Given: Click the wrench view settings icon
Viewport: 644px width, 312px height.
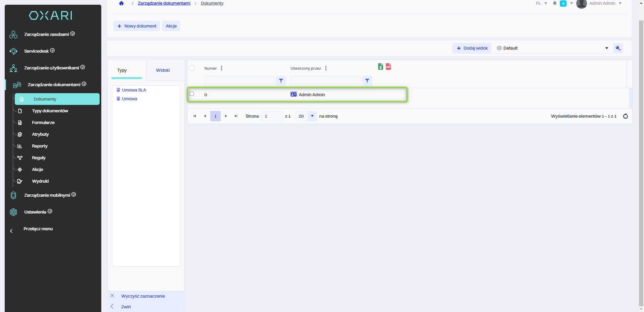Looking at the screenshot, I should pyautogui.click(x=618, y=48).
